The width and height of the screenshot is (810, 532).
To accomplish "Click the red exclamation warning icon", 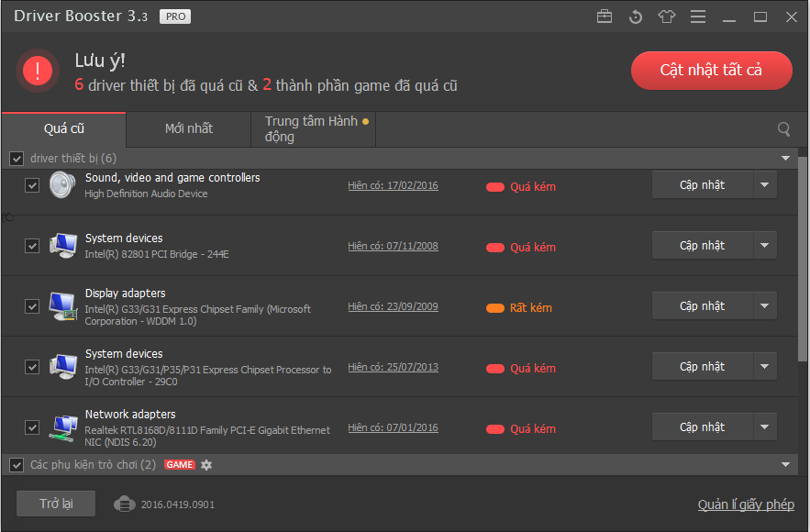I will click(38, 71).
